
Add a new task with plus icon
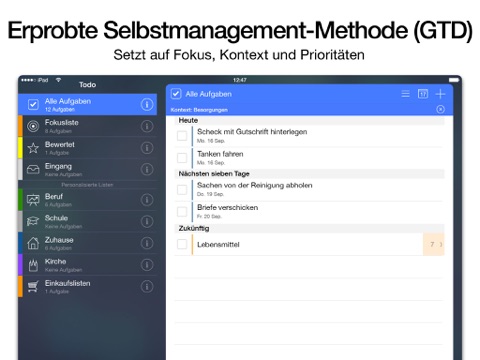point(440,94)
